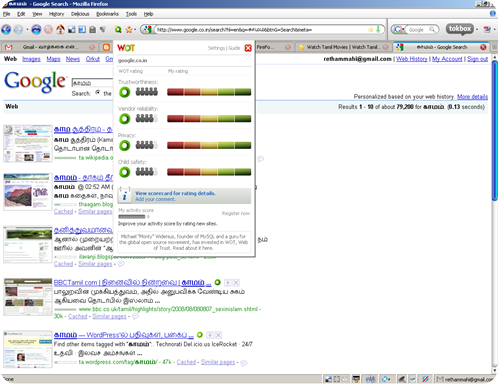
Task: Open the Bookmarks menu
Action: [107, 14]
